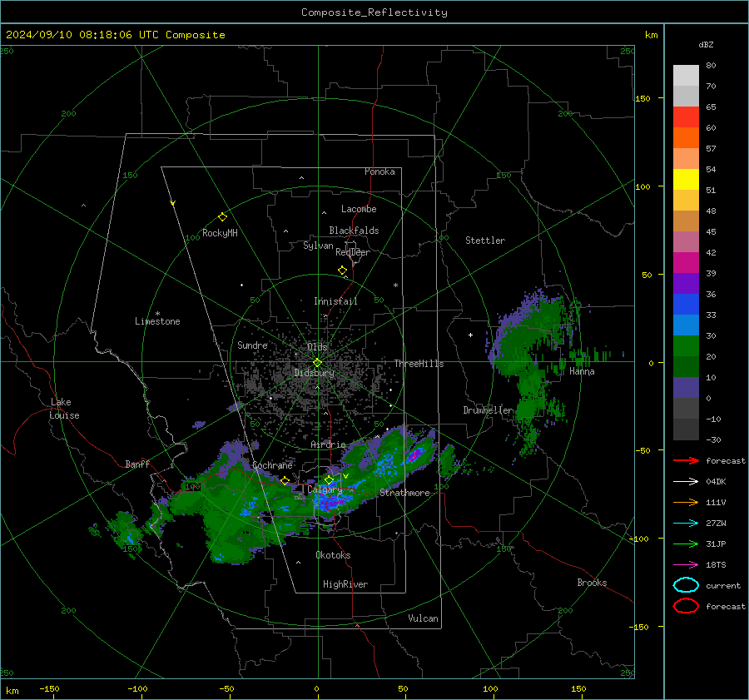749x700 pixels.
Task: Click the HighRiver town label
Action: [x=345, y=584]
